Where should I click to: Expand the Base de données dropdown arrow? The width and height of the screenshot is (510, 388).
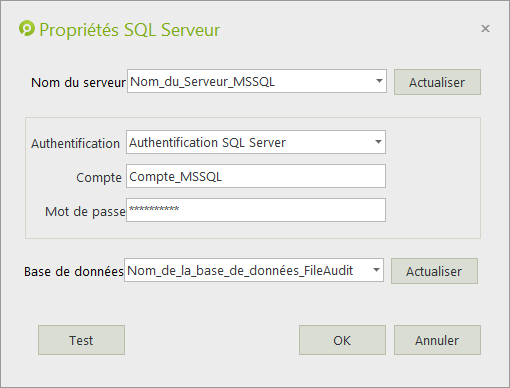[x=376, y=270]
